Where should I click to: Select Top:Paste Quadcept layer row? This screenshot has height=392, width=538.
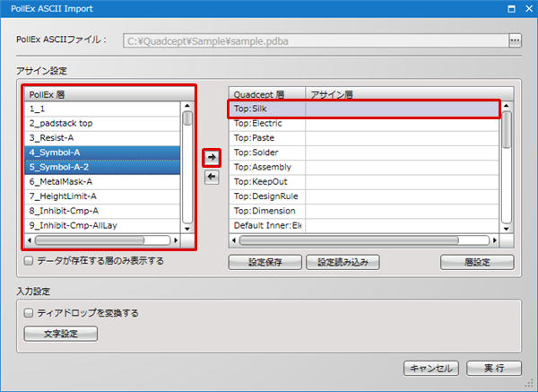364,138
